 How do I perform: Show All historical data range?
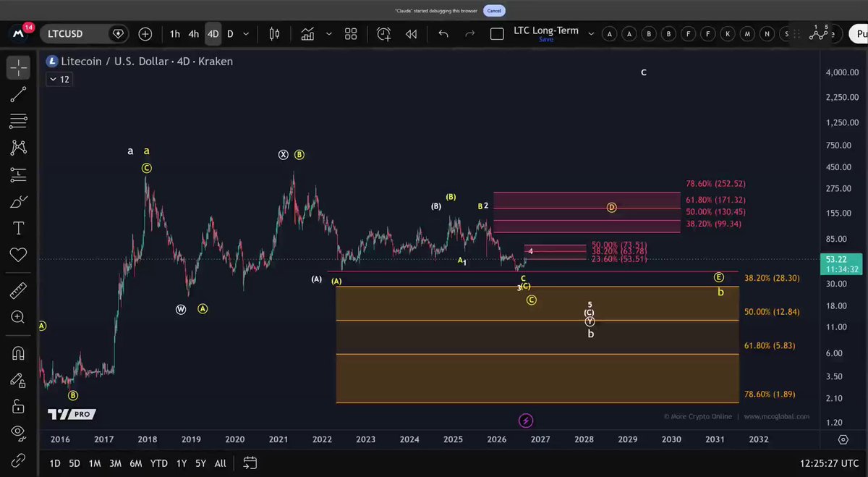tap(221, 463)
